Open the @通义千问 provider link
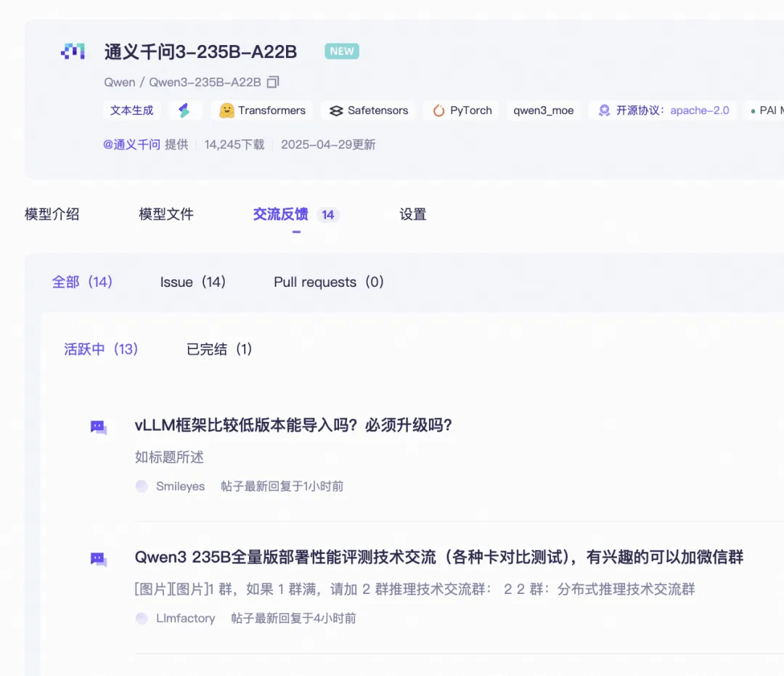This screenshot has height=676, width=784. 131,145
